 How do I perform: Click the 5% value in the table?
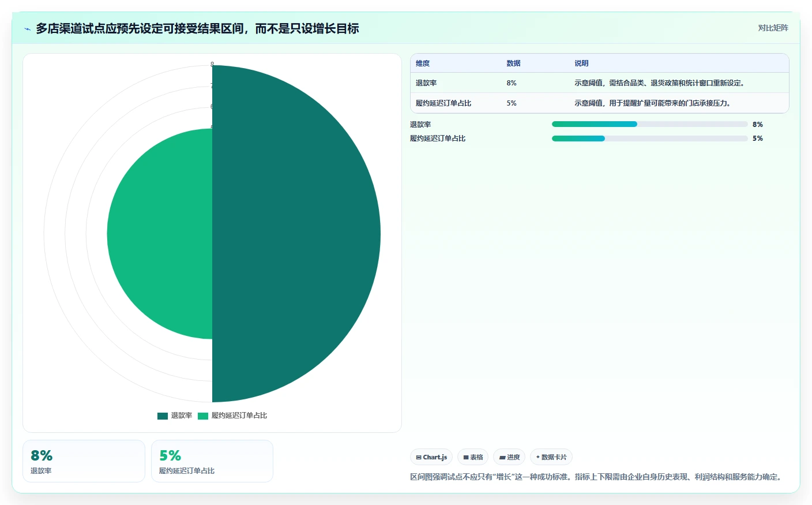[x=512, y=103]
